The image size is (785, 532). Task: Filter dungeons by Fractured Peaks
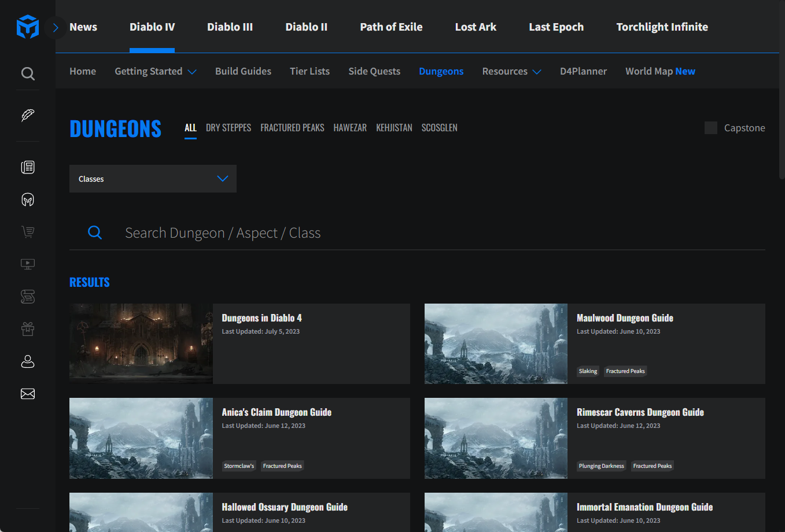(292, 128)
